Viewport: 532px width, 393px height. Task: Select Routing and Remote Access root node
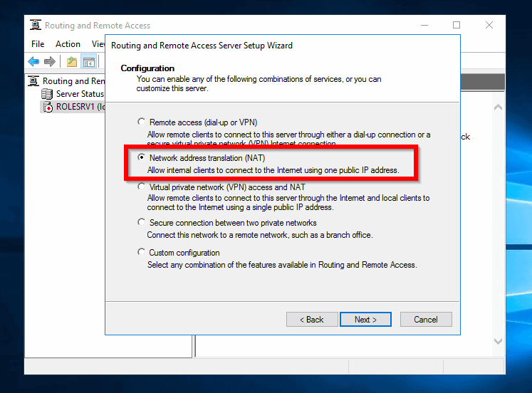[x=73, y=81]
